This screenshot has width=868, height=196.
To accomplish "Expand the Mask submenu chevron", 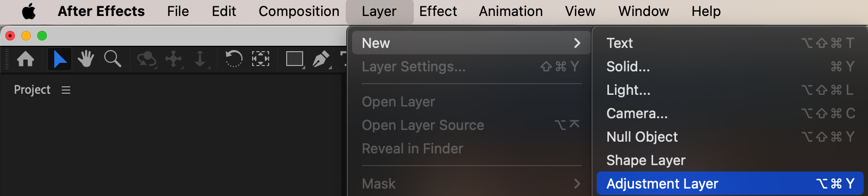I will [577, 184].
